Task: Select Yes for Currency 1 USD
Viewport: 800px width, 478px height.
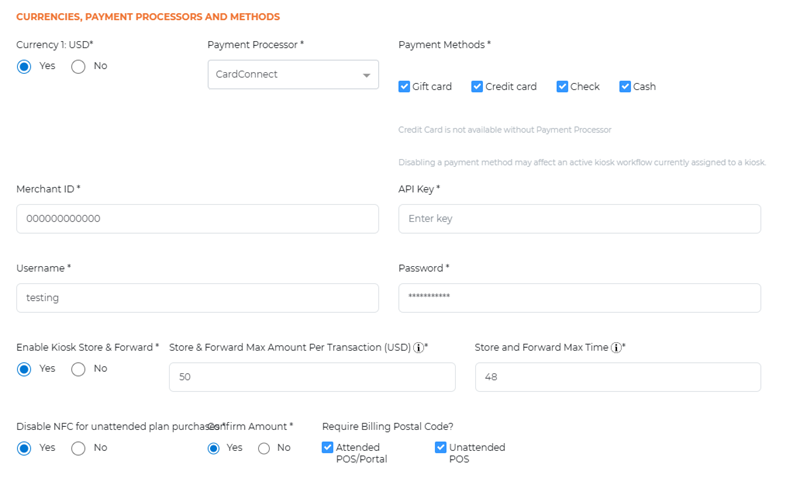Action: [24, 67]
